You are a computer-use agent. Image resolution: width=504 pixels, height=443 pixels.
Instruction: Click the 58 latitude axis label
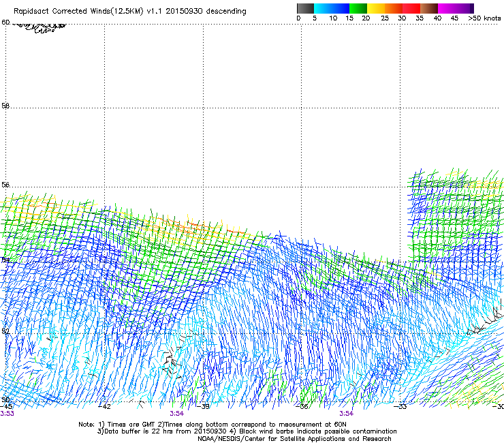(5, 106)
